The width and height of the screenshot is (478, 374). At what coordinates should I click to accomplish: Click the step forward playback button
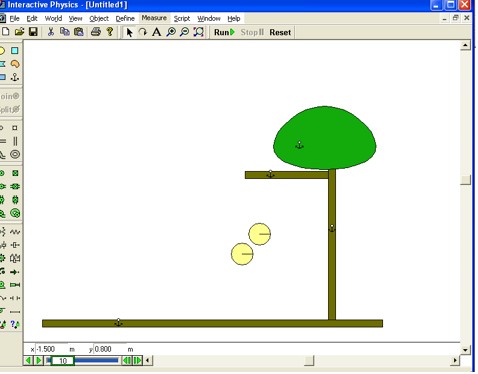(138, 360)
